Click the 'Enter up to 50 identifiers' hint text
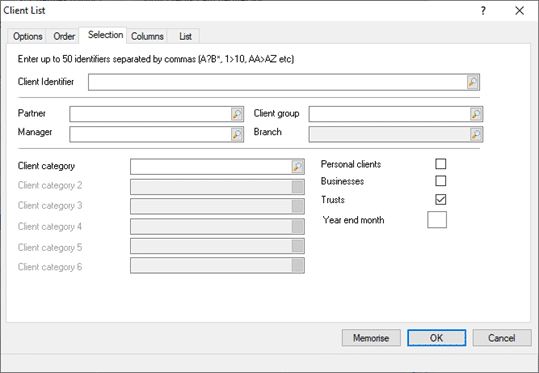Viewport: 539px width, 373px height. (x=156, y=59)
